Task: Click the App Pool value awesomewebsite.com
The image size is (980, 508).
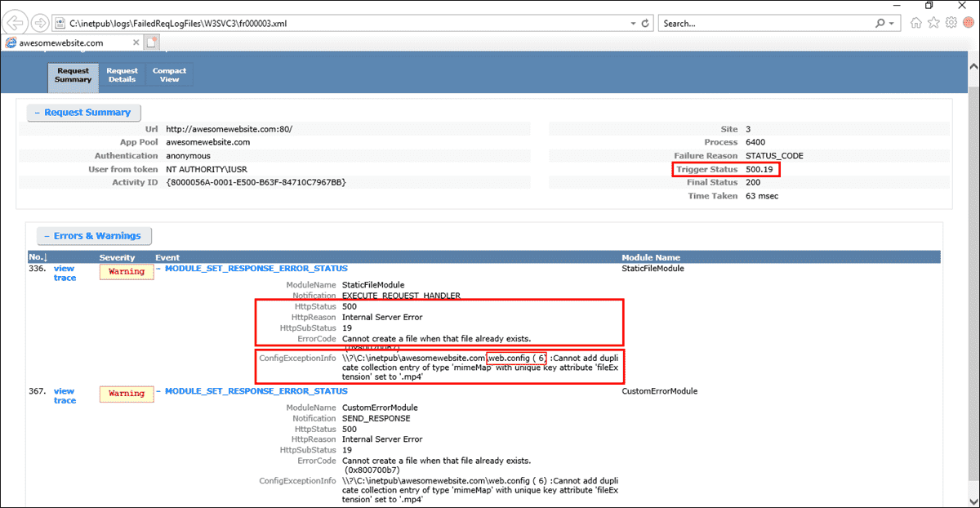Action: click(207, 142)
